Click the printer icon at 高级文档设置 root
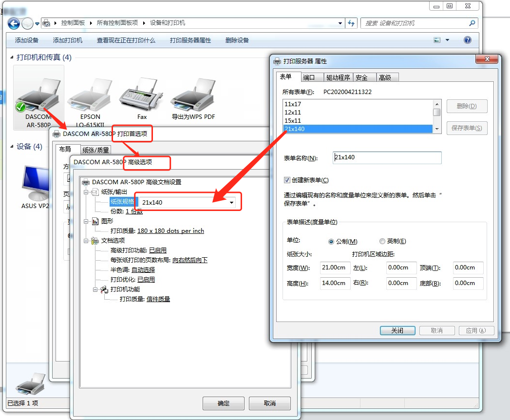 click(x=86, y=182)
